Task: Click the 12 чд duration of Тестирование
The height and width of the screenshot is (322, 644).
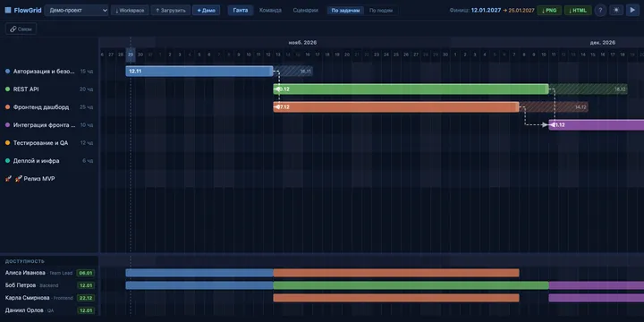Action: [x=87, y=143]
